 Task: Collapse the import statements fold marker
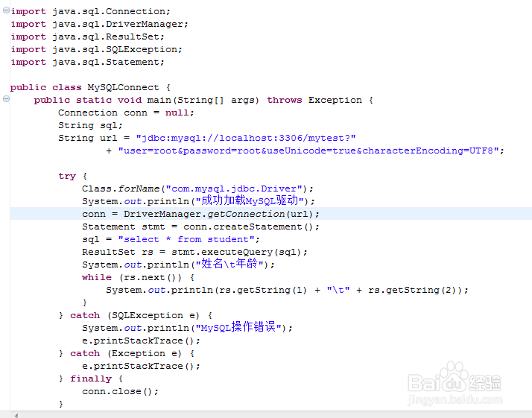[x=6, y=10]
